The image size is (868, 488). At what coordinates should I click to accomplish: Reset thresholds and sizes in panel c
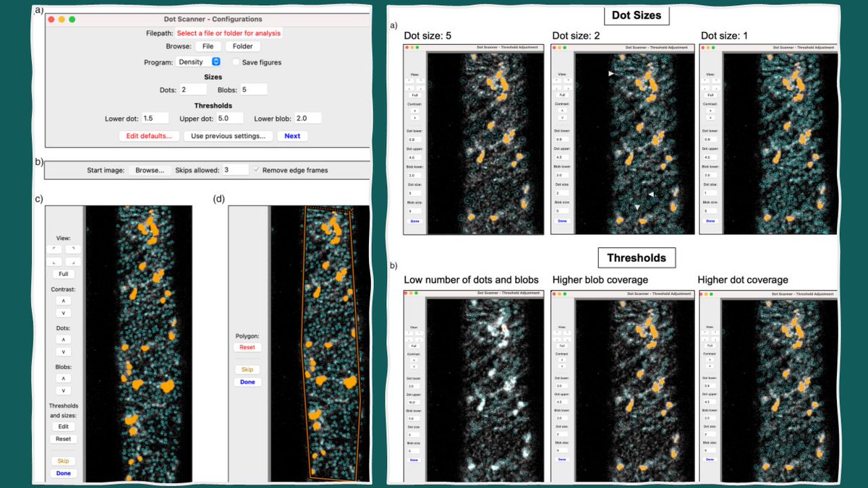64,439
